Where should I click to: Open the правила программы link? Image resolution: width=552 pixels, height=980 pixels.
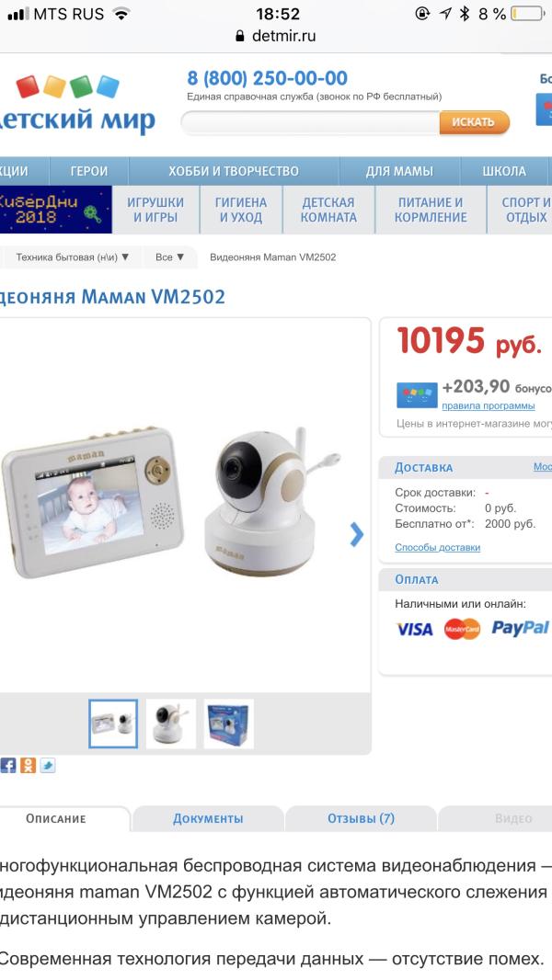[x=489, y=405]
